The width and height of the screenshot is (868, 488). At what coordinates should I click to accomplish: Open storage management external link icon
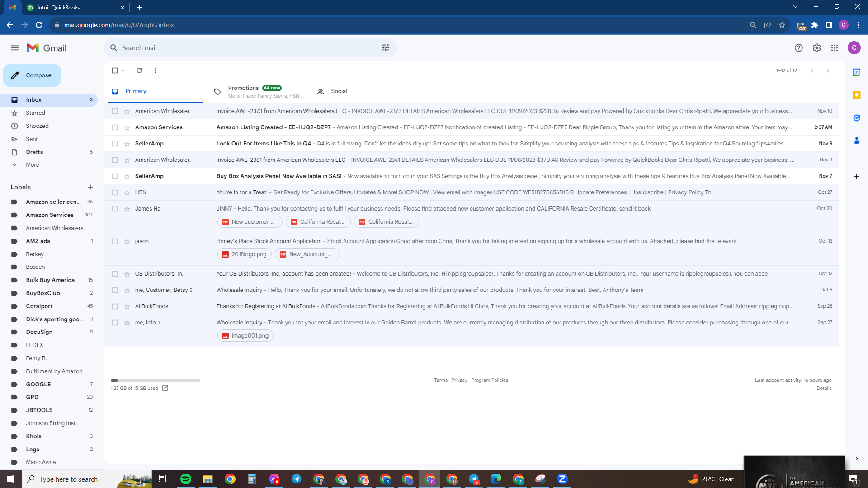tap(165, 388)
